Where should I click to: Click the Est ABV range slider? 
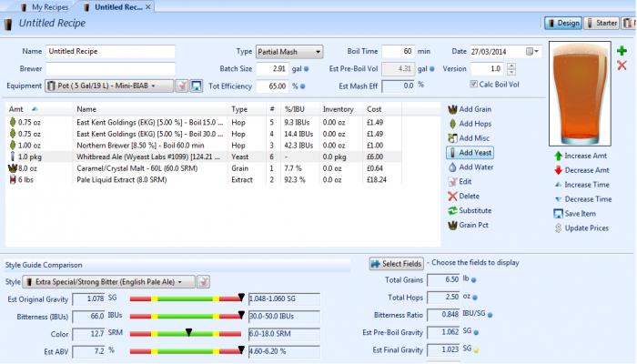186,351
